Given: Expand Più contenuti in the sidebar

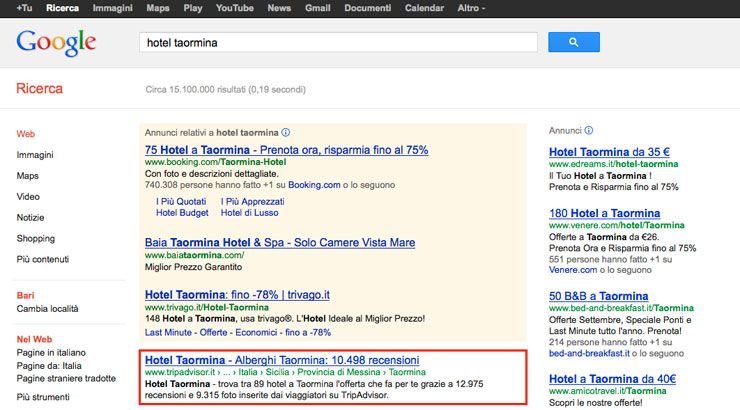Looking at the screenshot, I should (x=42, y=259).
